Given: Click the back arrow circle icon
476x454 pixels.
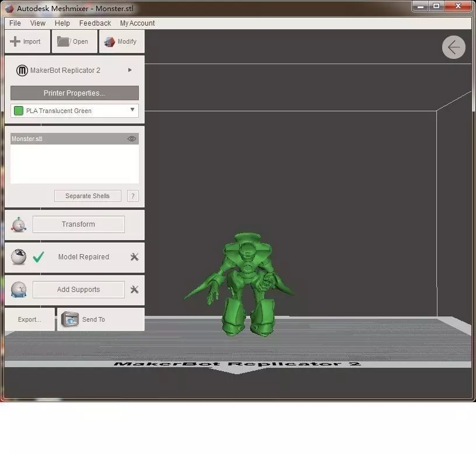Looking at the screenshot, I should (453, 47).
